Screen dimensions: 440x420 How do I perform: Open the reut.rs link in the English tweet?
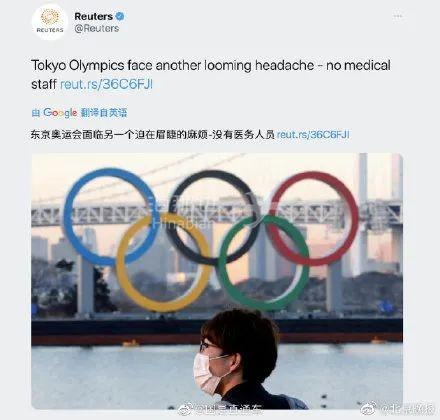tap(106, 84)
